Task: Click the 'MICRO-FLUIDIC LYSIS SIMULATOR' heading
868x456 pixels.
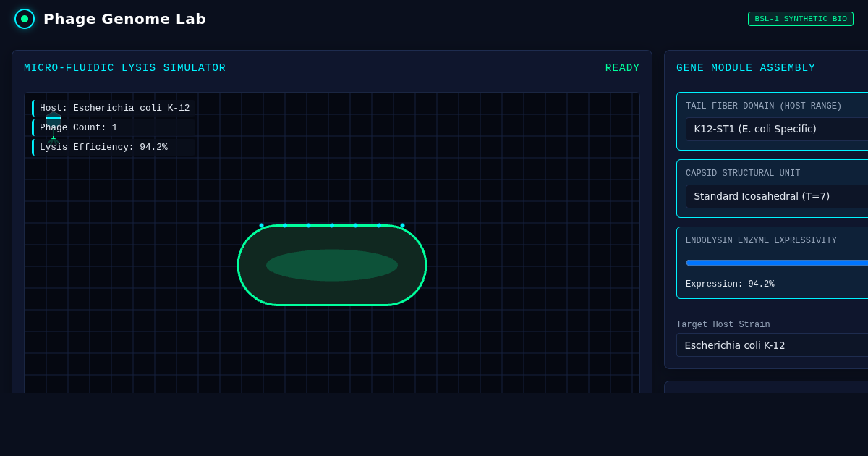Action: [x=125, y=68]
